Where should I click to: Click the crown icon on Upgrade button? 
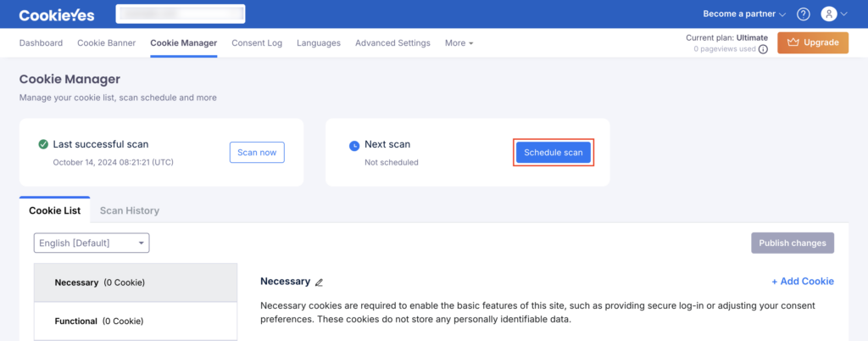click(x=793, y=42)
